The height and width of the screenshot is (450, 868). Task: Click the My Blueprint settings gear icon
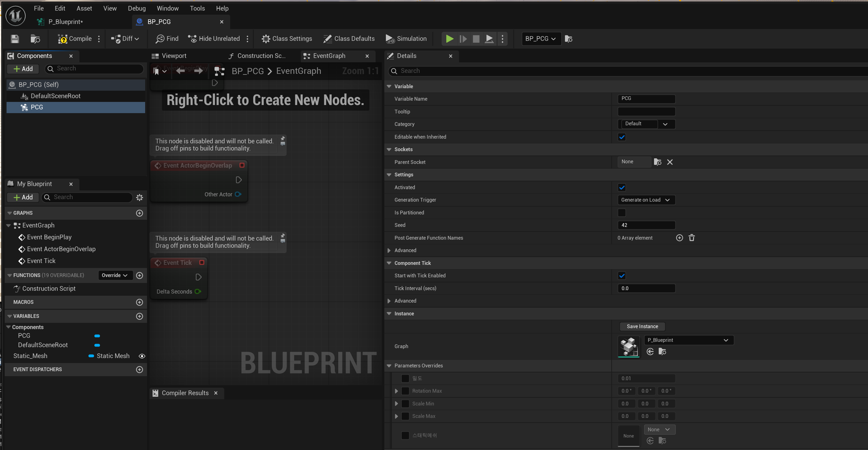pyautogui.click(x=140, y=197)
